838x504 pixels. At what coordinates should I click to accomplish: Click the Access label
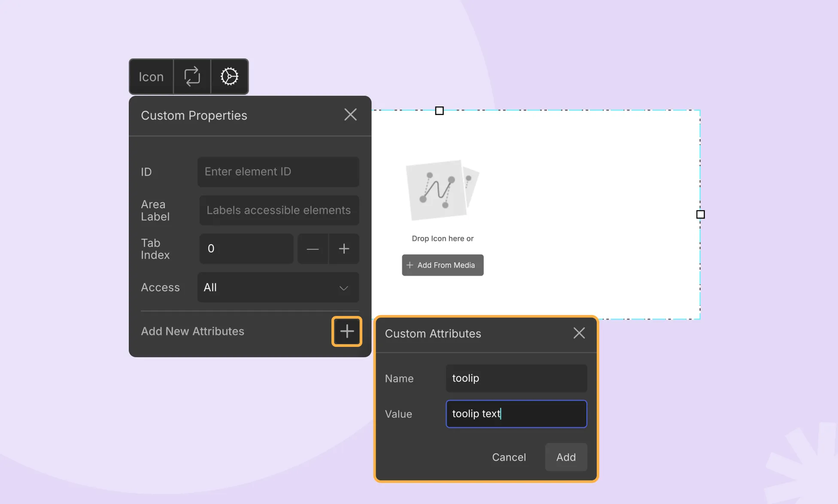click(160, 287)
